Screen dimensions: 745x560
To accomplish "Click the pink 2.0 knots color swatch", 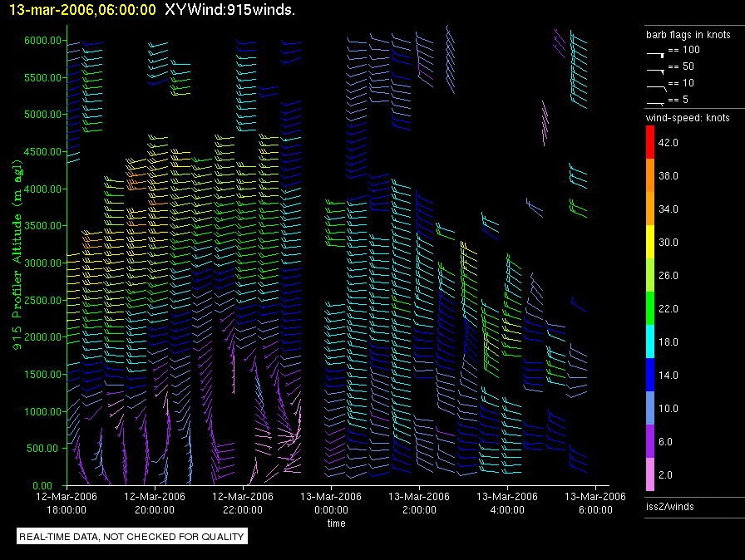I will (651, 475).
